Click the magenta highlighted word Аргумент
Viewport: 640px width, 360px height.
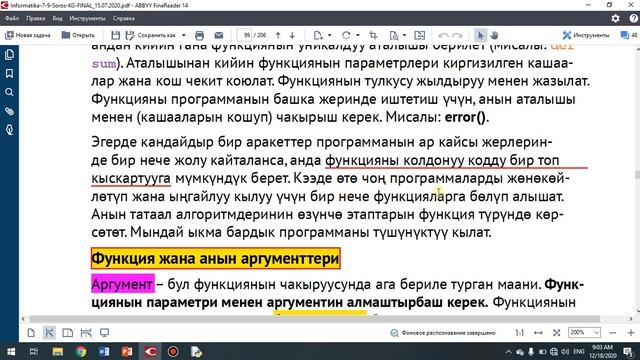(x=122, y=284)
